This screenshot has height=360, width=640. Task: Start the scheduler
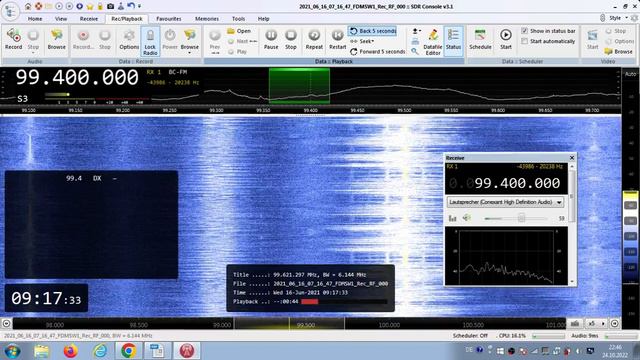506,40
